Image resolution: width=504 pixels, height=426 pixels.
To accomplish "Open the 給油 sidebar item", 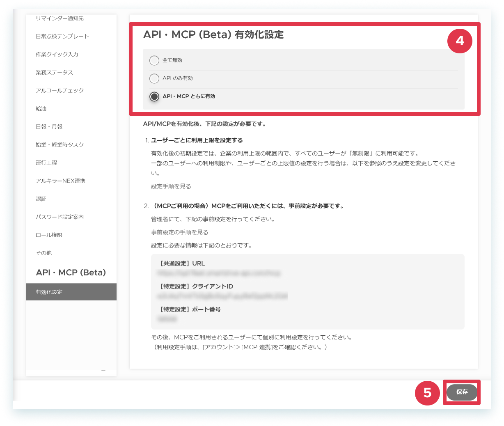I will point(41,109).
